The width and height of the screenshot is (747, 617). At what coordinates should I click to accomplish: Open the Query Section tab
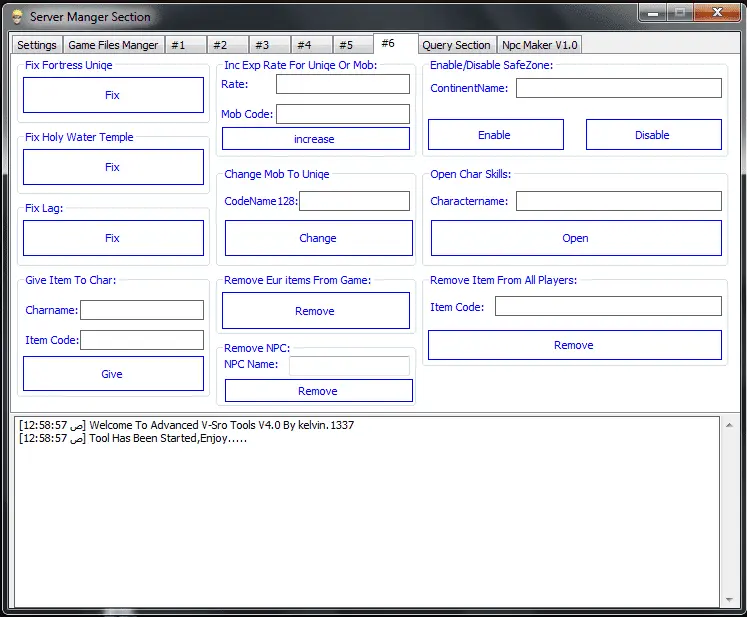click(456, 45)
